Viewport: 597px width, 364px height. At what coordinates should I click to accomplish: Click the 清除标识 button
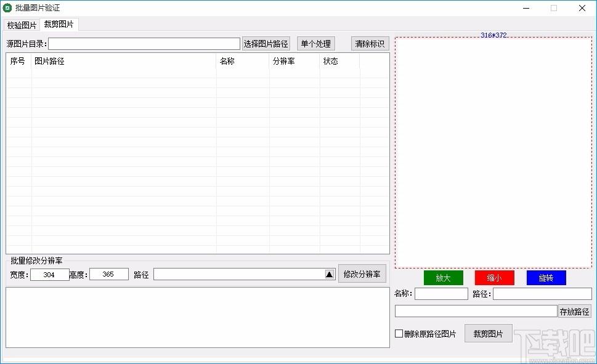coord(370,44)
